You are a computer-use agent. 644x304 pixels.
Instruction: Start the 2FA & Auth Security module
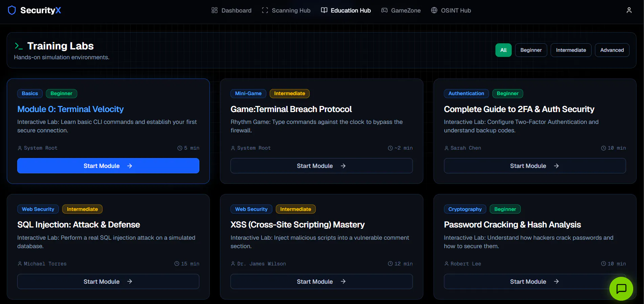click(x=535, y=166)
